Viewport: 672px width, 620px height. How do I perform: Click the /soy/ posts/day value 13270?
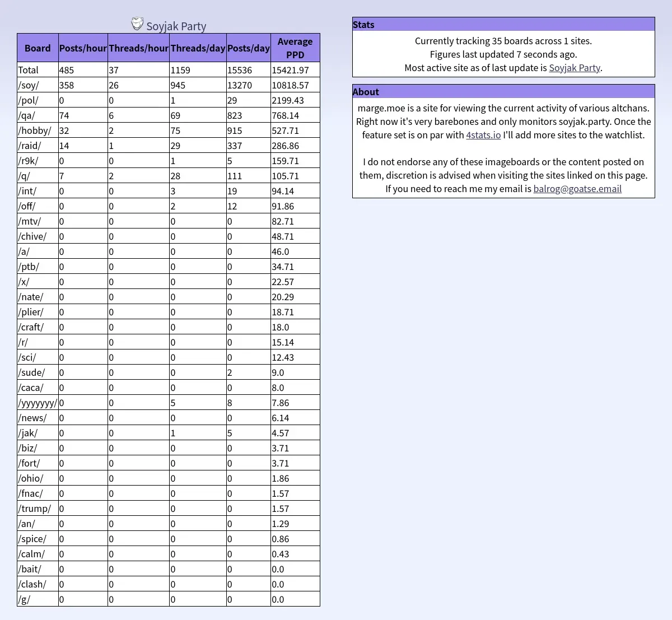pyautogui.click(x=248, y=85)
